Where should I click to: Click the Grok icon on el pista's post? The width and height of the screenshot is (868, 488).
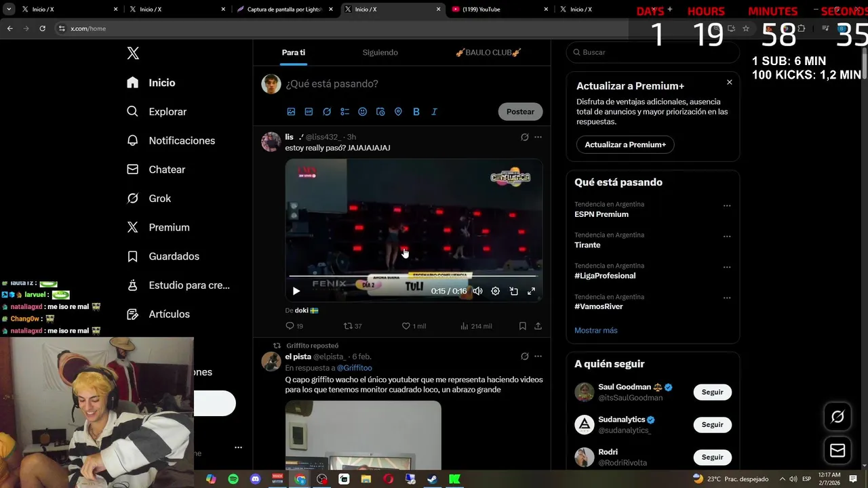click(x=524, y=357)
